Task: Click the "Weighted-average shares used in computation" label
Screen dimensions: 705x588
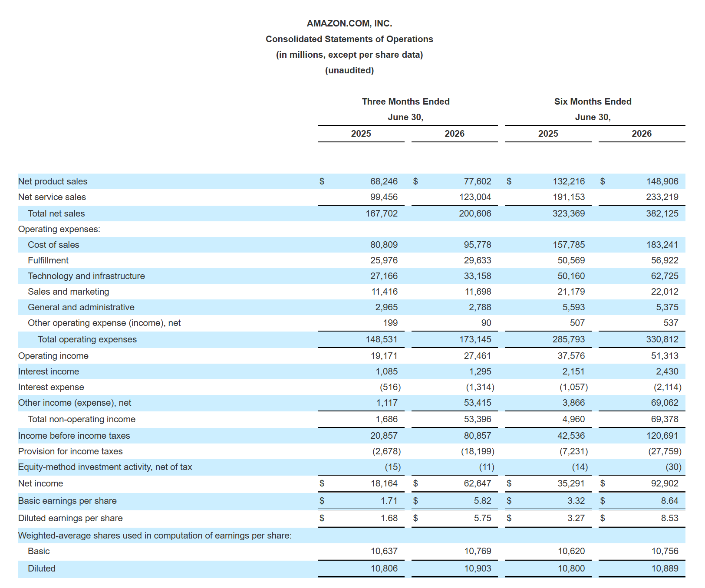Action: pyautogui.click(x=155, y=535)
